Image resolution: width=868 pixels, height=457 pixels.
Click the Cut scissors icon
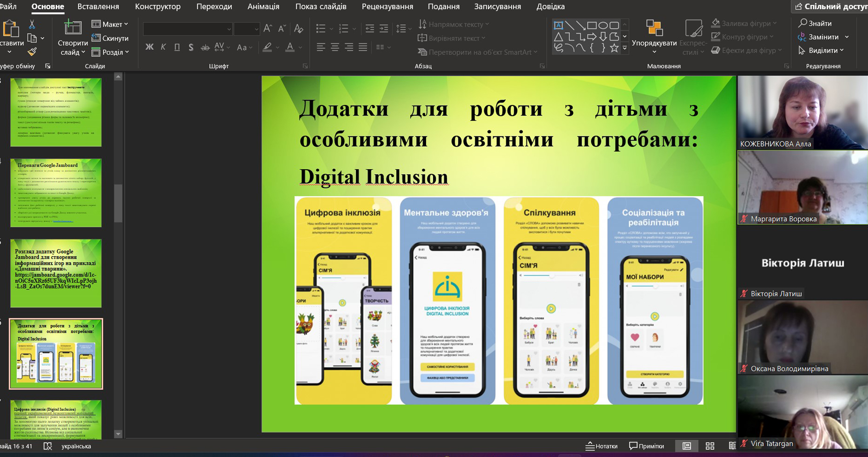point(32,24)
